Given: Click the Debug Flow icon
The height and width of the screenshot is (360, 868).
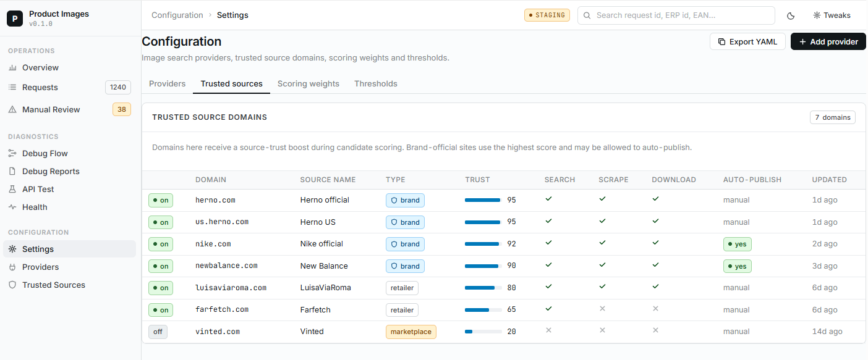Looking at the screenshot, I should (12, 154).
